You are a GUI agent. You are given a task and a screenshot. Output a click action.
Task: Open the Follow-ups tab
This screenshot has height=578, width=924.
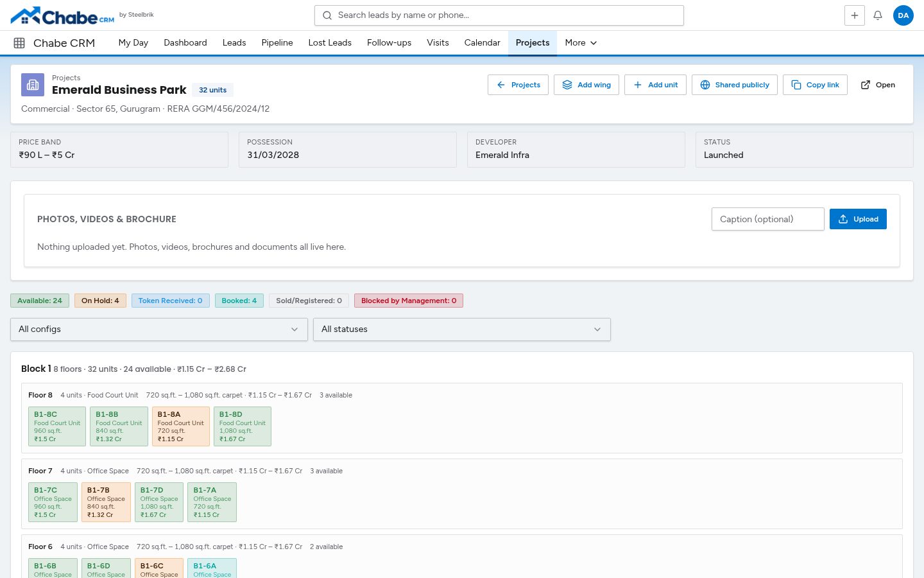(x=389, y=43)
